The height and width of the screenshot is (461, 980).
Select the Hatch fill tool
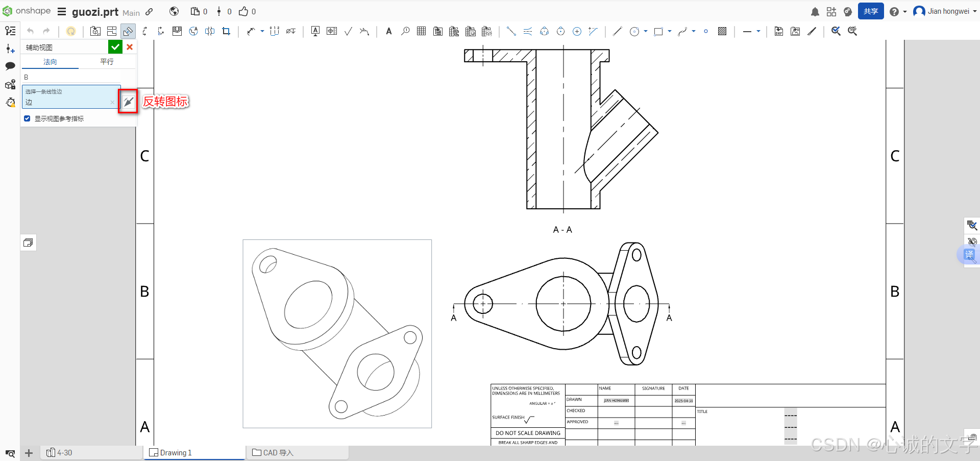(x=722, y=31)
